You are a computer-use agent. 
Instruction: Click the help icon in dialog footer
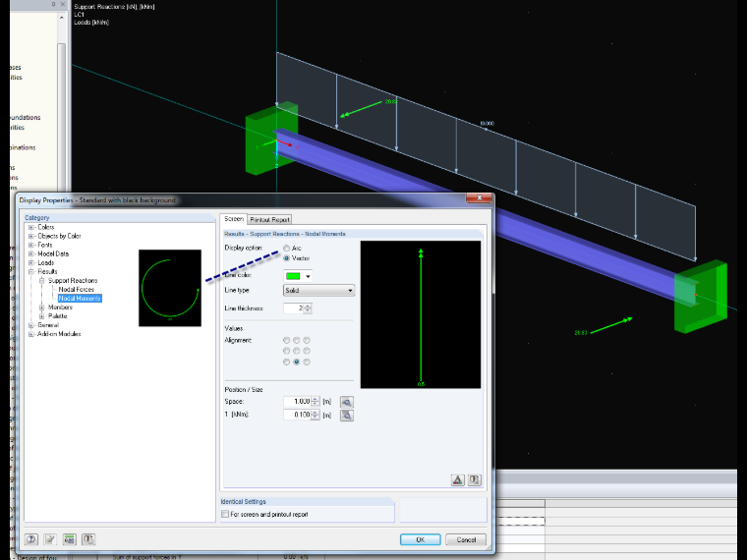coord(31,539)
